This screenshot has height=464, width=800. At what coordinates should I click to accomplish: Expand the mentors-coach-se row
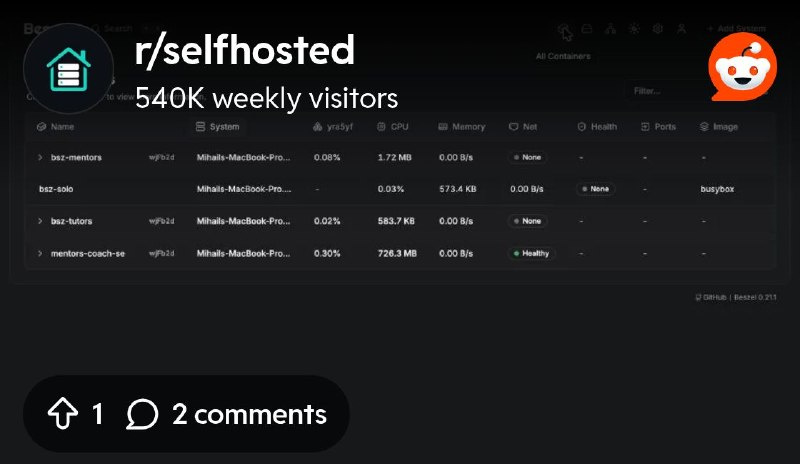click(x=40, y=253)
